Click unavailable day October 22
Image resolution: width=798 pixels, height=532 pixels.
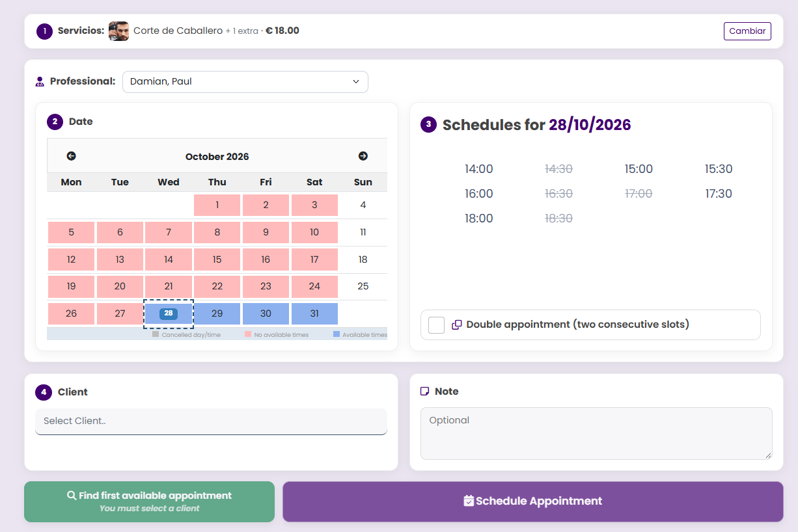point(217,286)
